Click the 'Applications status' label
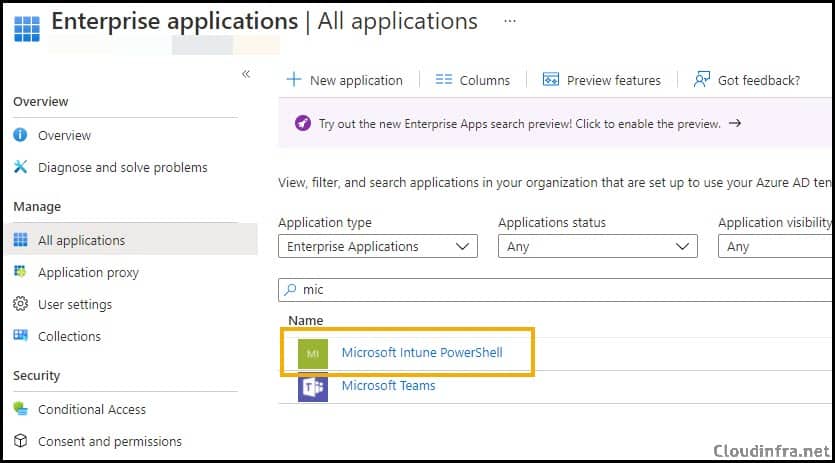Viewport: 835px width, 463px height. point(552,222)
